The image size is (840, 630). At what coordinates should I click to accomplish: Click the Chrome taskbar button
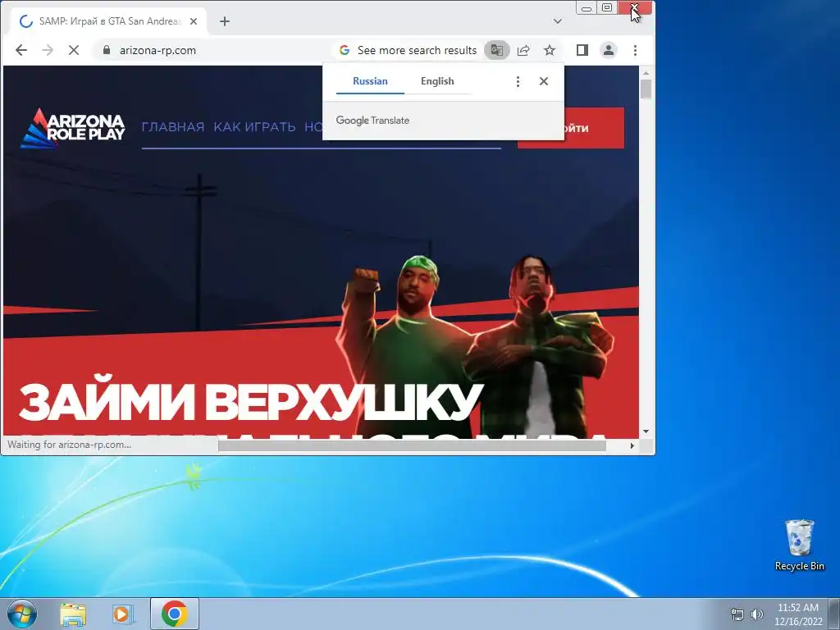click(174, 614)
